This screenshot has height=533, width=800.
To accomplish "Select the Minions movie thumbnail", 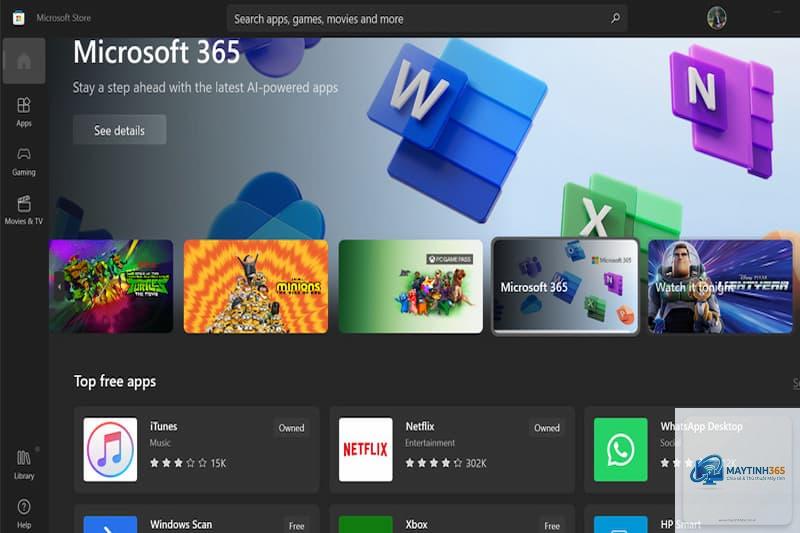I will click(x=256, y=286).
